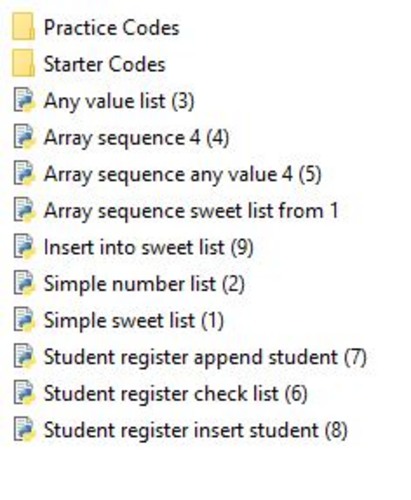The height and width of the screenshot is (500, 411).
Task: Select file Student register insert student (8)
Action: coord(196,430)
